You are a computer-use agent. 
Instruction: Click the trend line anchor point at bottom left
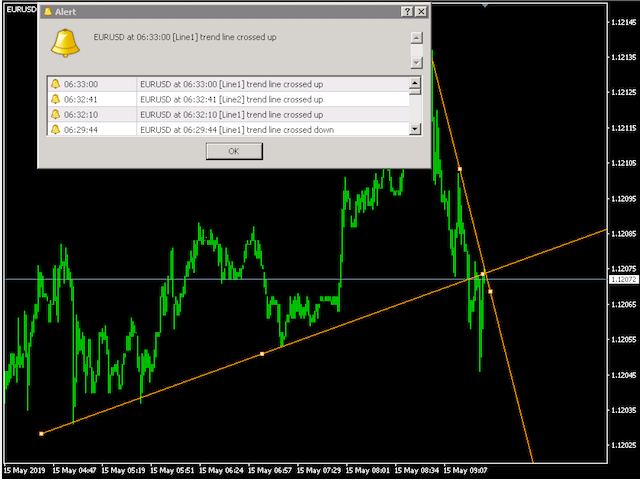41,433
